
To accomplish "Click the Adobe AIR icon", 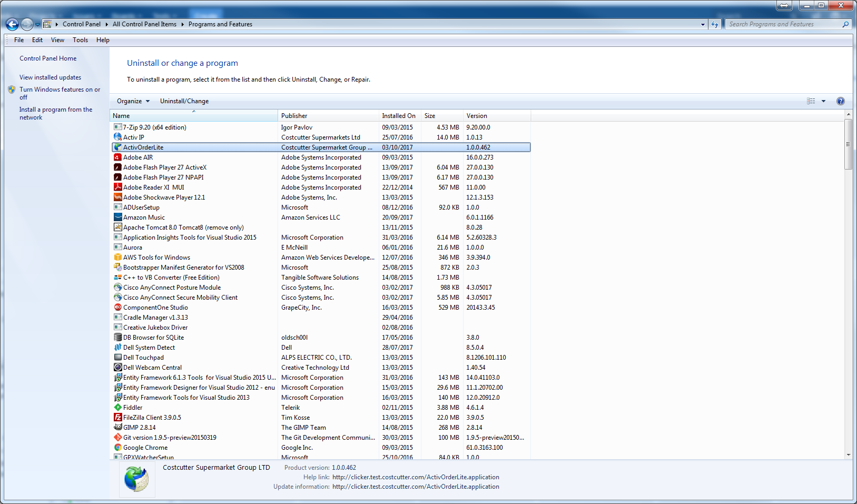I will [x=118, y=157].
